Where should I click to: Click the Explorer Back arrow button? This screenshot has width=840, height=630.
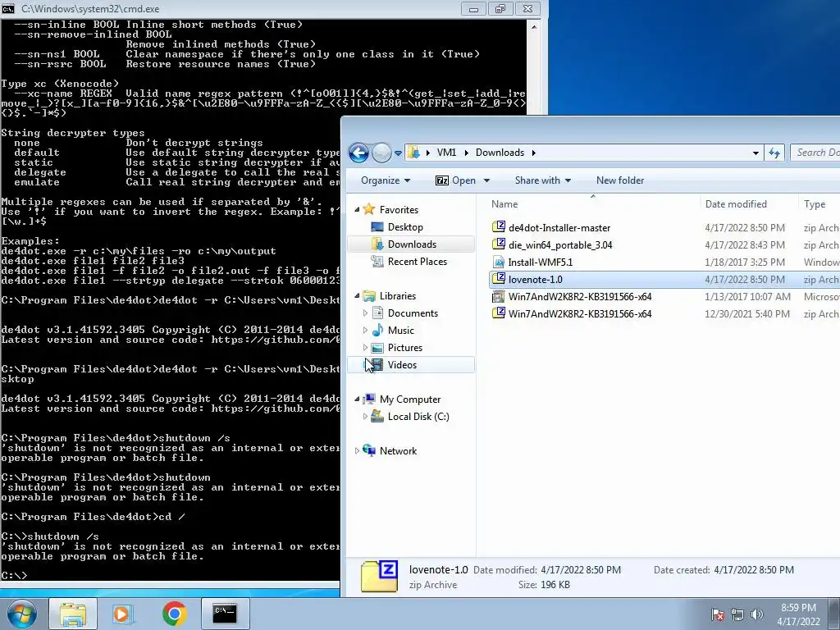click(358, 153)
